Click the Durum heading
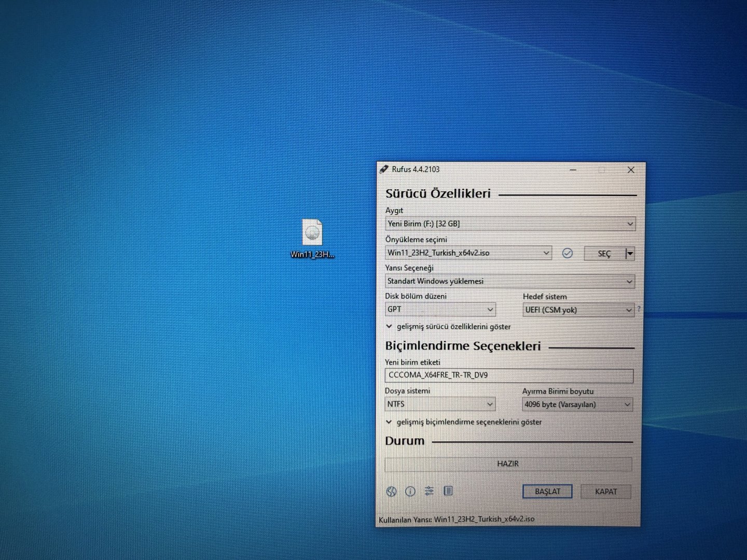747x560 pixels. click(x=405, y=441)
